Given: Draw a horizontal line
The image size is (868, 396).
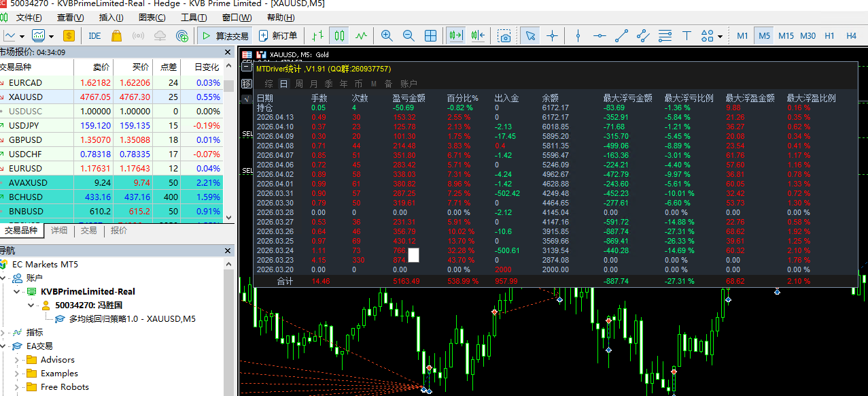Looking at the screenshot, I should point(600,35).
